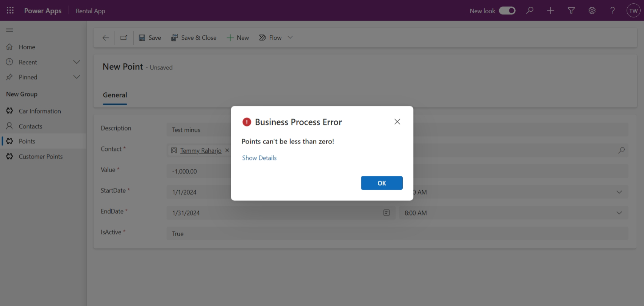Open the EndDate 8:00 AM time dropdown

point(619,213)
